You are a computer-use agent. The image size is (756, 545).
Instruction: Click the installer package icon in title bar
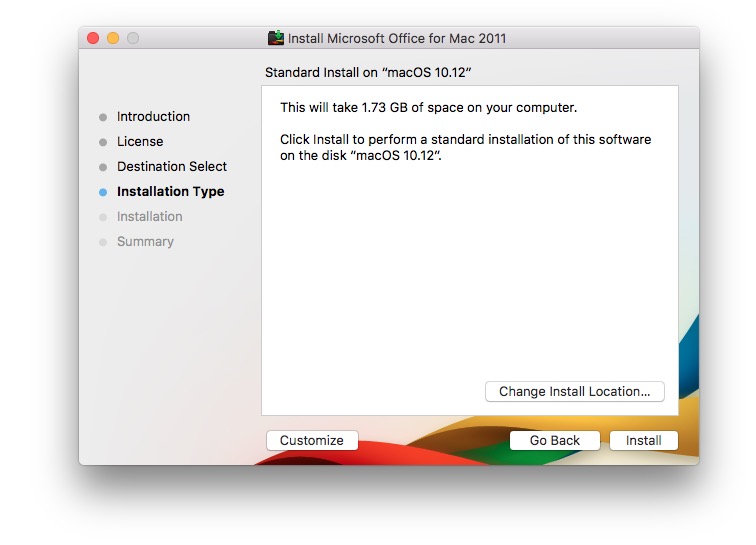276,38
